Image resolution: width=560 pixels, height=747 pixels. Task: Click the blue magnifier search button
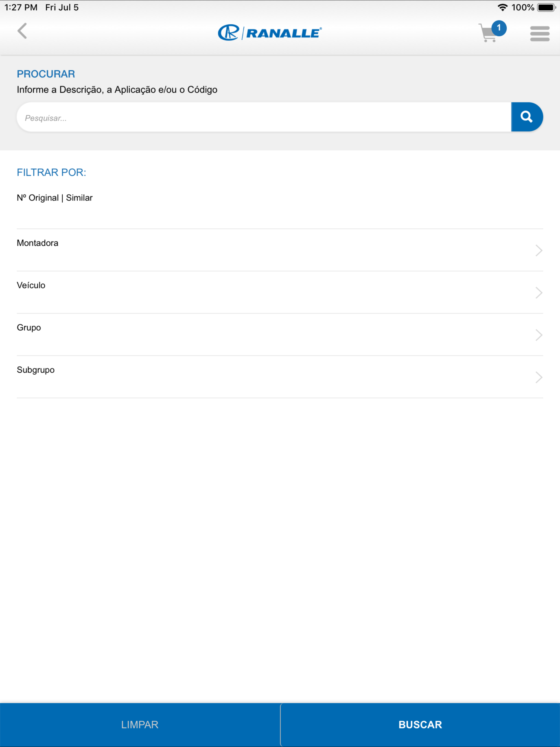click(x=527, y=117)
